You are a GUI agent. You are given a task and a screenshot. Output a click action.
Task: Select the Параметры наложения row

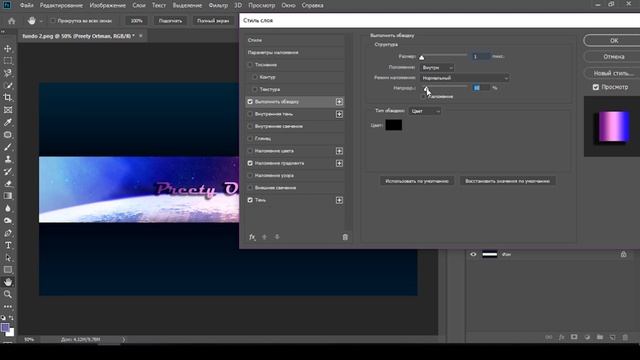pyautogui.click(x=295, y=53)
